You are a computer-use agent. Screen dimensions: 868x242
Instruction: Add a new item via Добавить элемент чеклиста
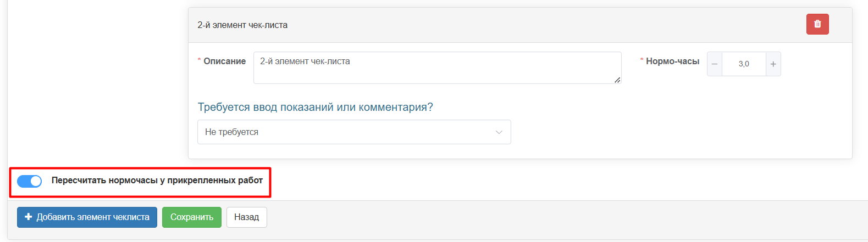(x=87, y=217)
